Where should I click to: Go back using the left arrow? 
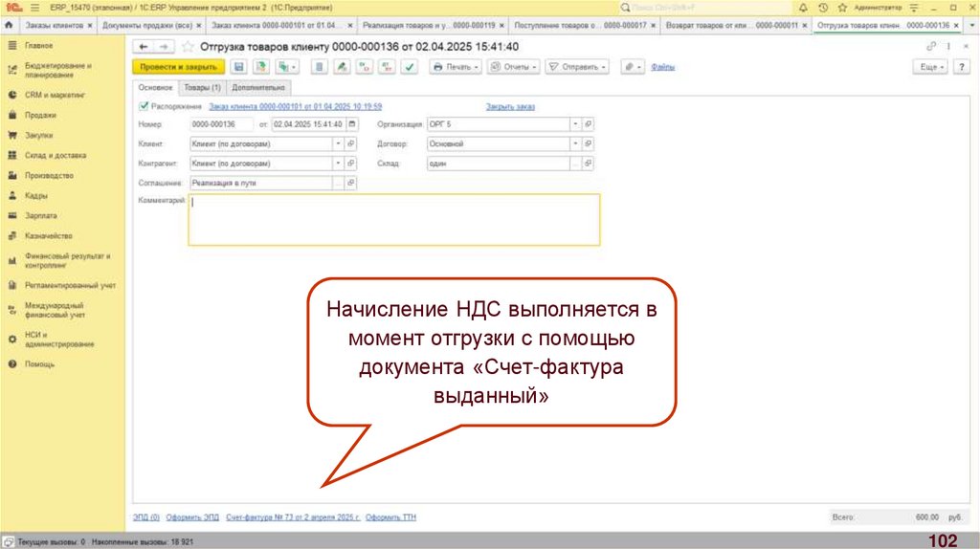pyautogui.click(x=144, y=47)
